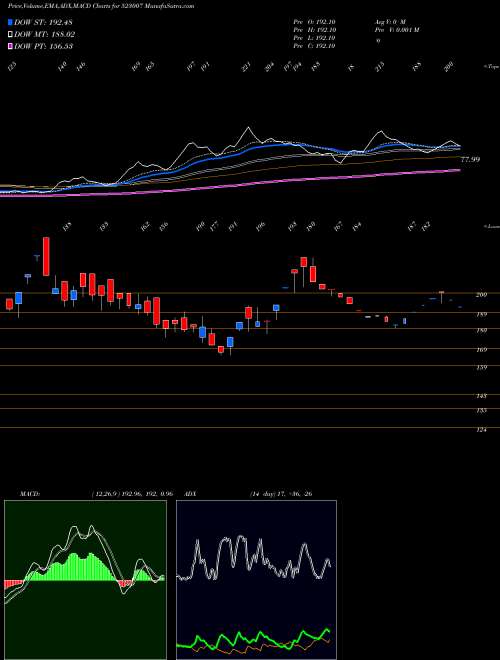Click the 77.99 label on EMA chart

(470, 160)
